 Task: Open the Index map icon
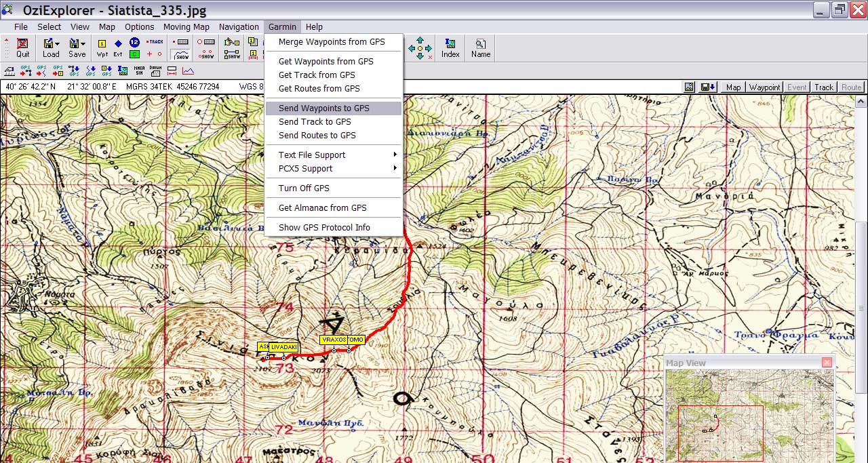[x=450, y=48]
